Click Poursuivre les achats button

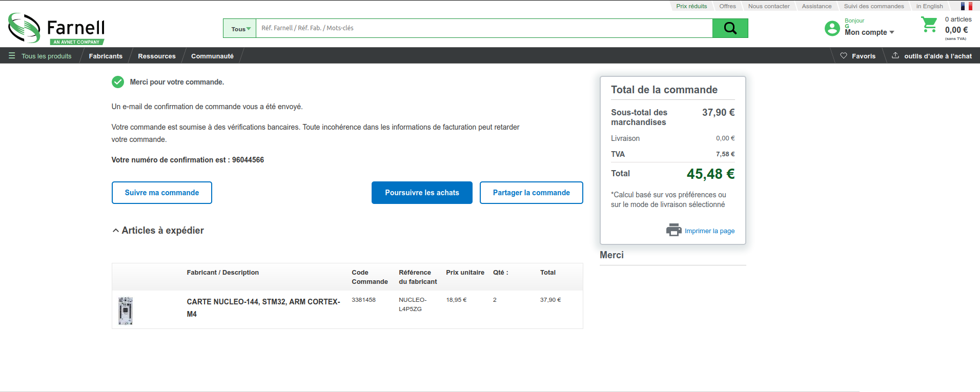point(422,193)
